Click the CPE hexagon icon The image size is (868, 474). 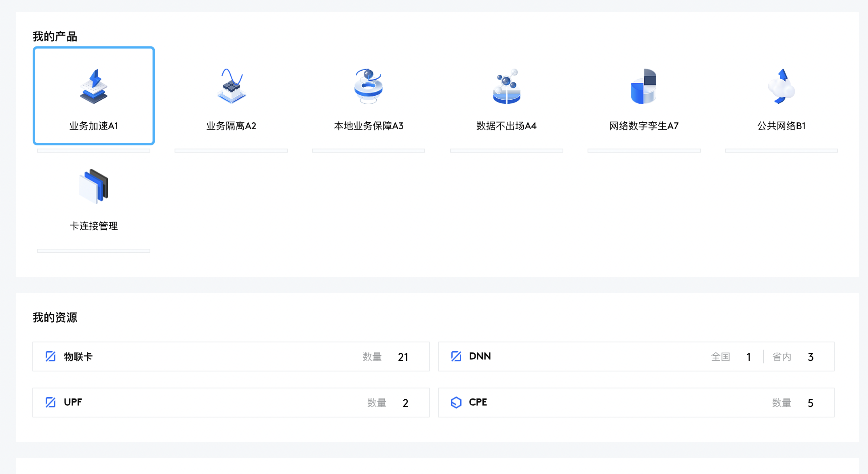[456, 402]
